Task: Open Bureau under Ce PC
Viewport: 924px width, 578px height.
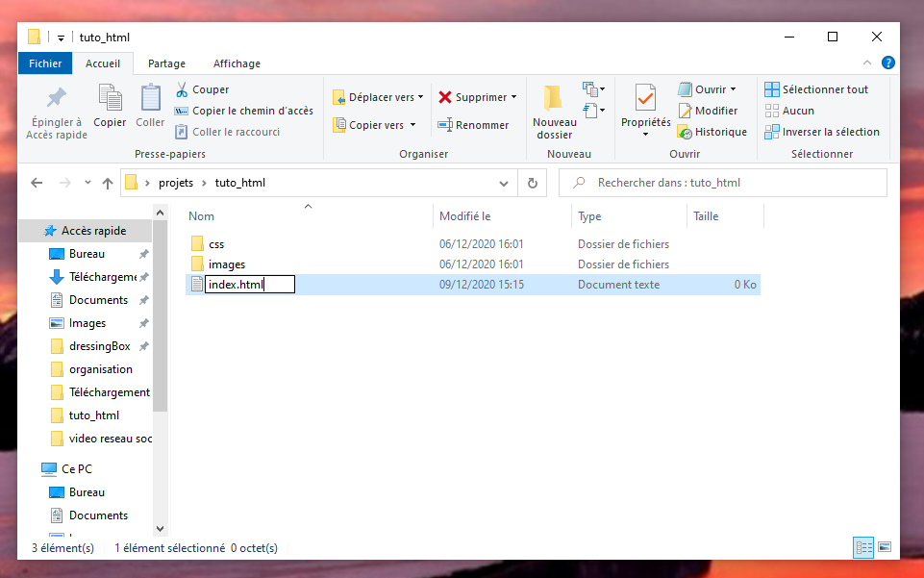Action: (x=87, y=492)
